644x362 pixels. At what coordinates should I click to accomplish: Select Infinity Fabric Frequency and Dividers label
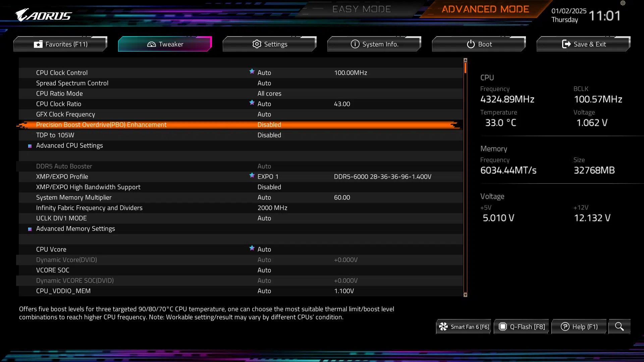(x=89, y=208)
